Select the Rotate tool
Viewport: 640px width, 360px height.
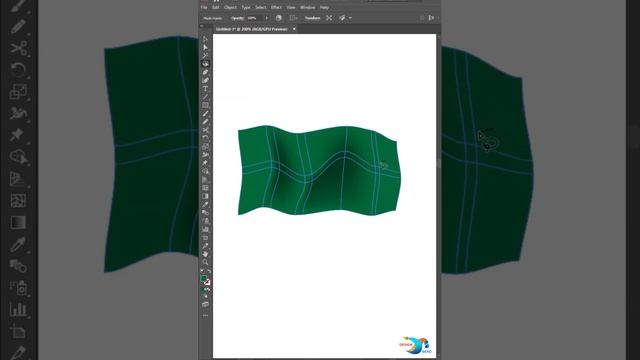[x=205, y=138]
